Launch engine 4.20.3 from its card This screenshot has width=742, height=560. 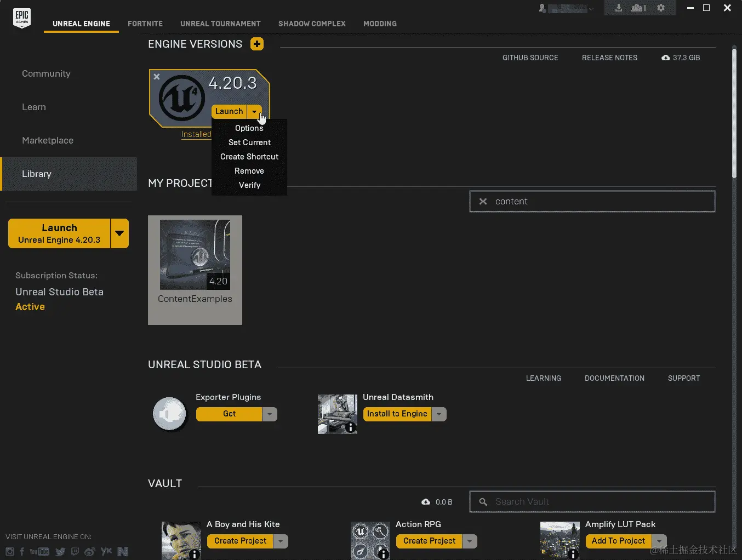(x=229, y=112)
